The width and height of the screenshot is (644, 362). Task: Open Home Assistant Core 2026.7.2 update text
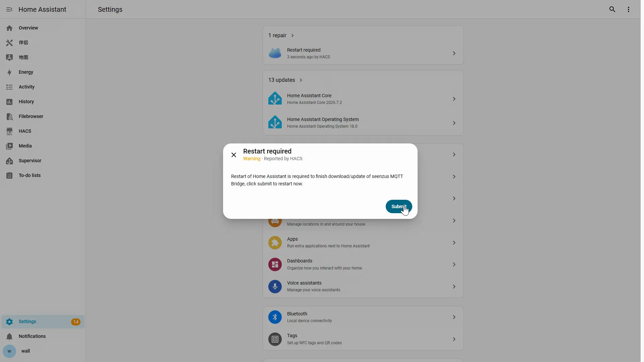tap(314, 103)
